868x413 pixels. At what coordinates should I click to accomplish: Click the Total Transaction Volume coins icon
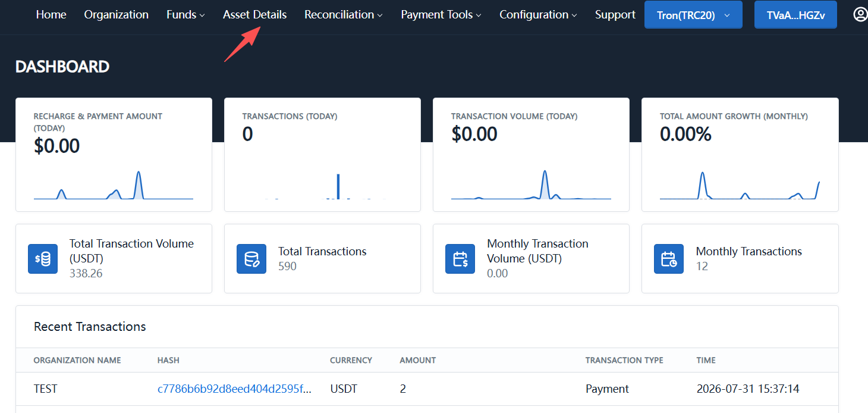coord(43,259)
